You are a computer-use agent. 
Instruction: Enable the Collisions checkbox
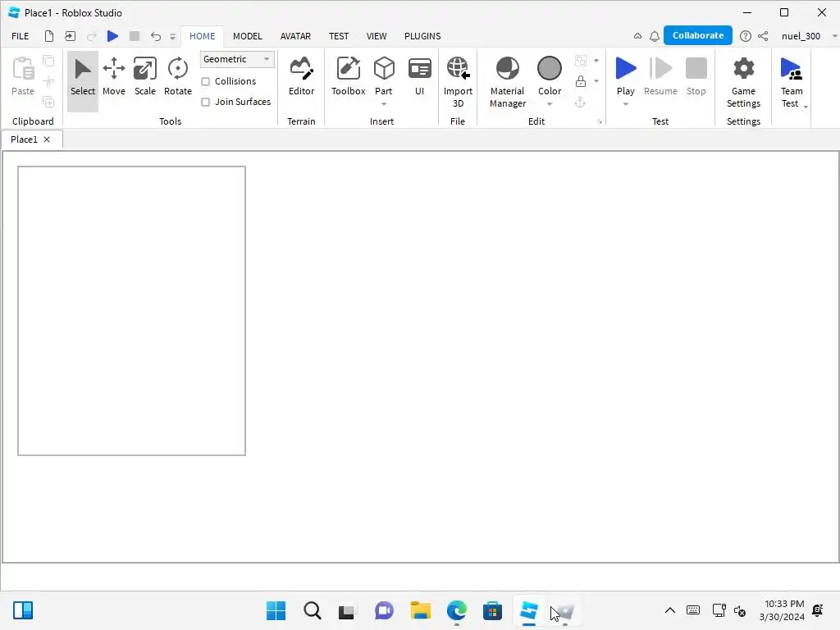(x=205, y=81)
